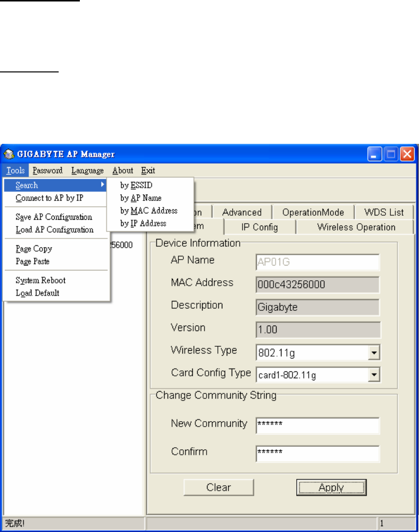This screenshot has height=532, width=419.
Task: Close the AP Manager window
Action: tap(407, 154)
